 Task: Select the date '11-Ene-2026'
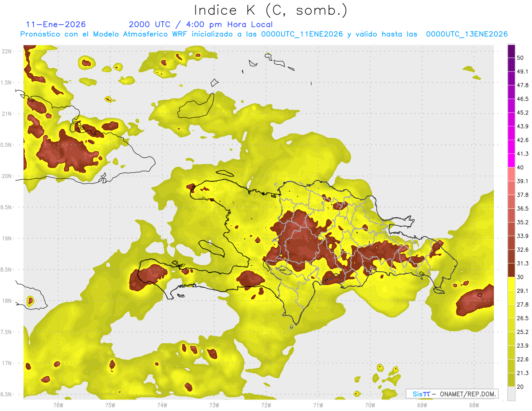pyautogui.click(x=56, y=24)
